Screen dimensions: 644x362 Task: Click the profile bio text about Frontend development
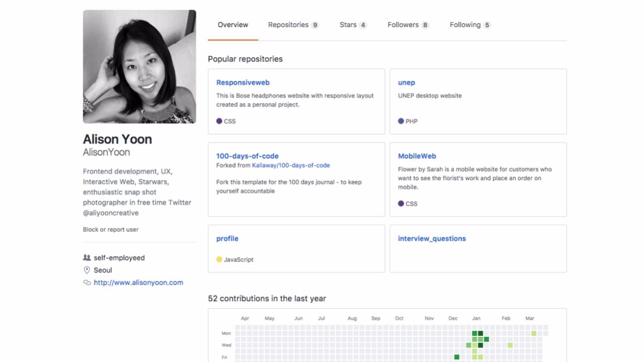(137, 192)
